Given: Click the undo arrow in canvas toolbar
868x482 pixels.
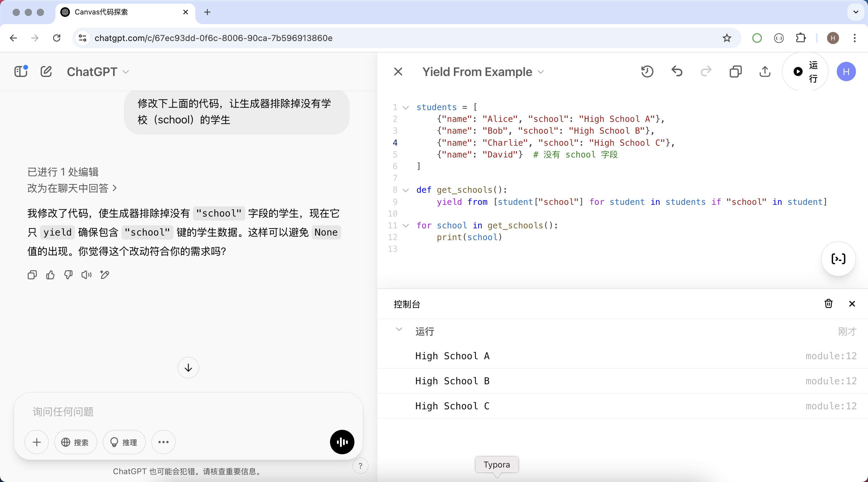Looking at the screenshot, I should 677,71.
